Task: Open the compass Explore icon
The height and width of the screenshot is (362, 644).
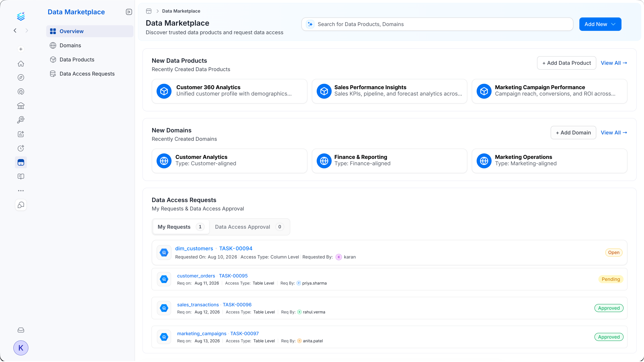Action: coord(21,77)
